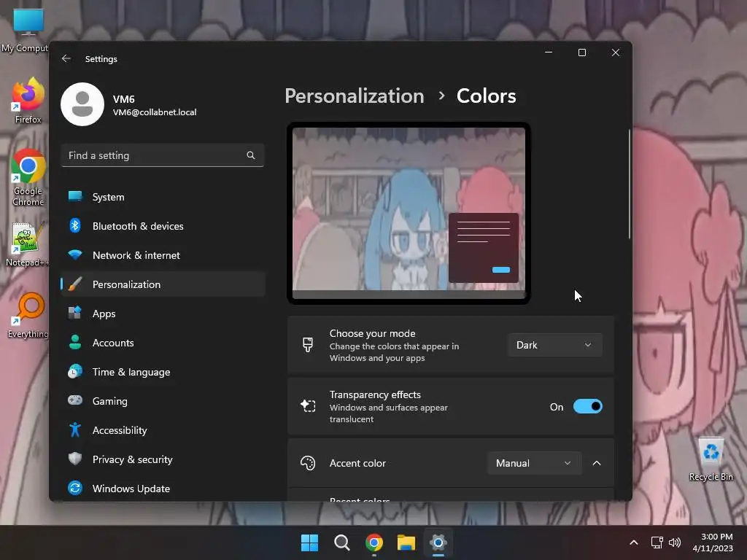
Task: Open the Accounts settings page
Action: click(x=163, y=343)
